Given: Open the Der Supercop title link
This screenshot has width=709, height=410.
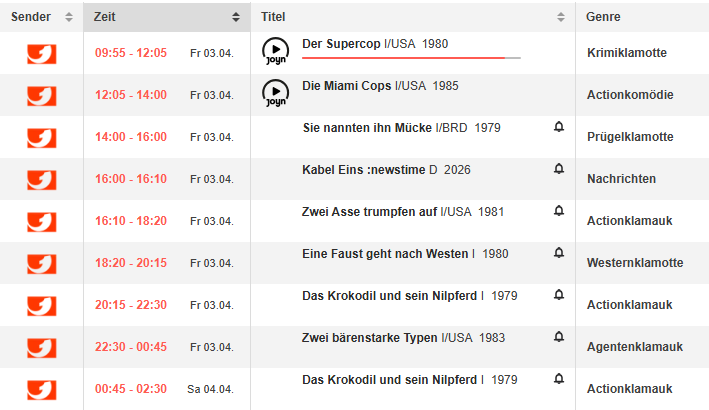Looking at the screenshot, I should tap(342, 44).
